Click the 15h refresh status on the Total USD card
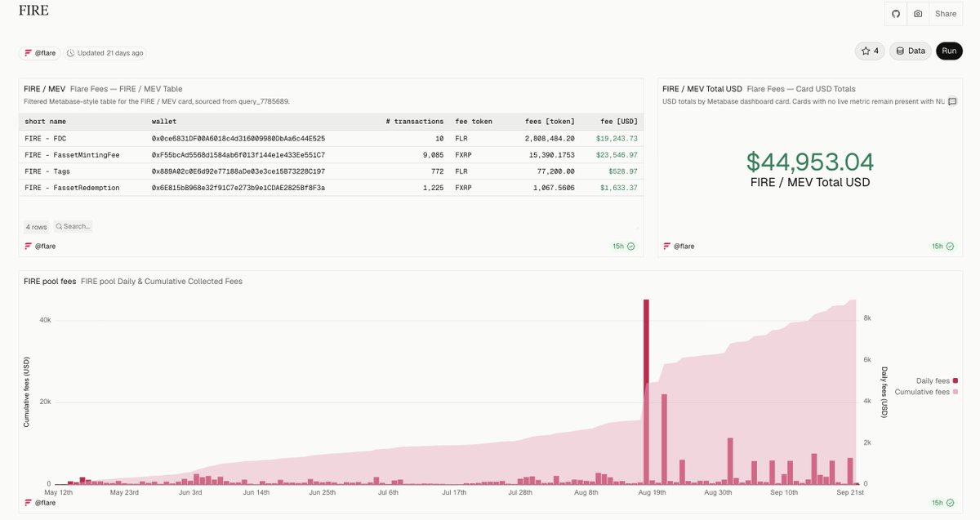This screenshot has width=980, height=520. pyautogui.click(x=943, y=246)
